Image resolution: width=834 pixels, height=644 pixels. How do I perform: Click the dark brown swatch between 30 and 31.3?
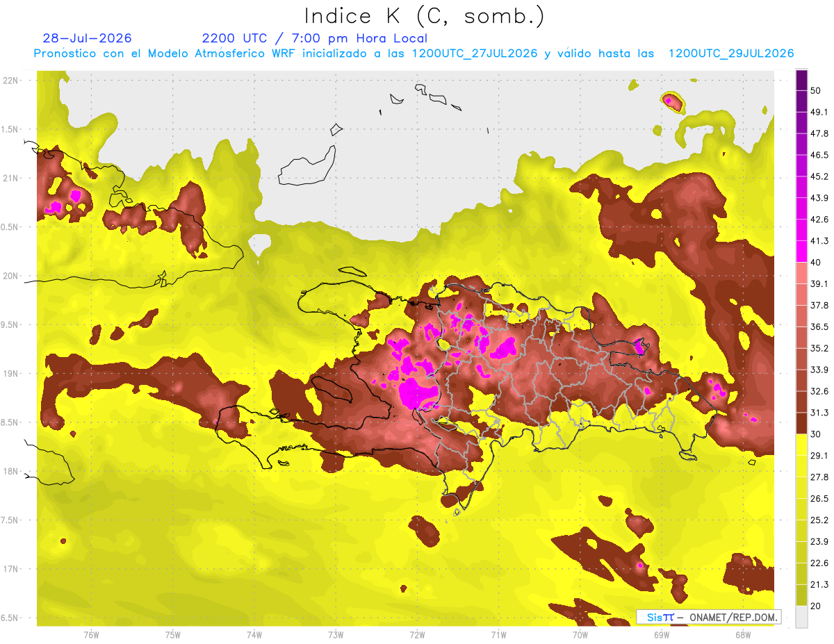click(x=801, y=423)
